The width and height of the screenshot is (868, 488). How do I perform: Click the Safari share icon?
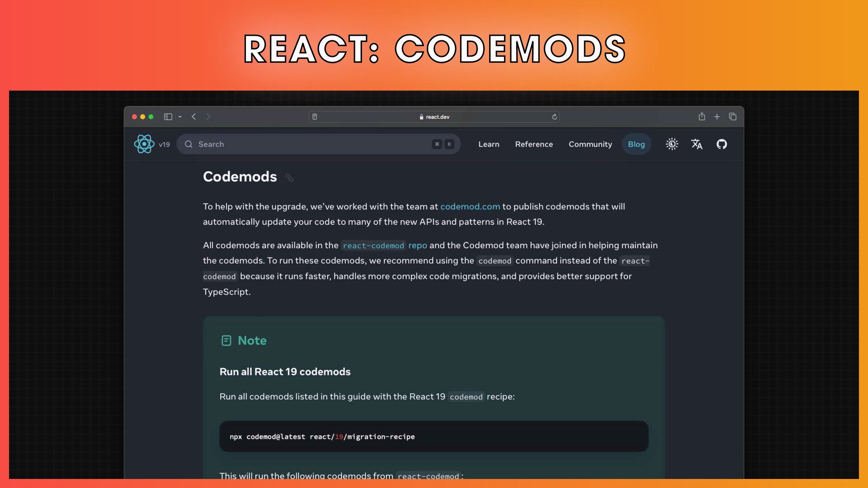(x=702, y=117)
